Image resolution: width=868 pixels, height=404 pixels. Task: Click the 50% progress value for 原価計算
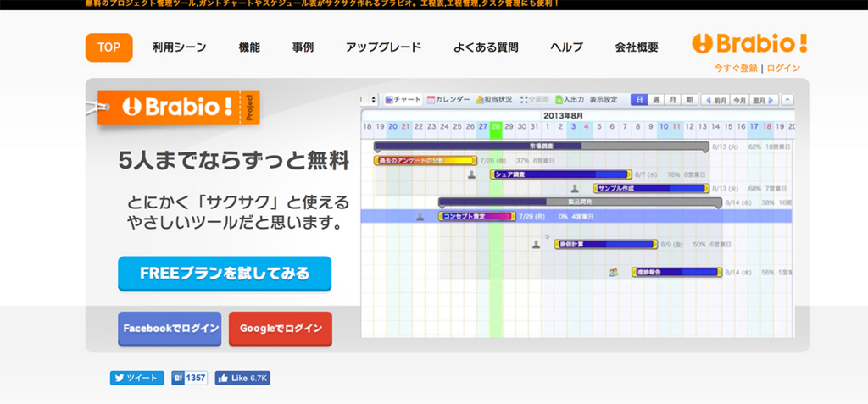(x=699, y=244)
